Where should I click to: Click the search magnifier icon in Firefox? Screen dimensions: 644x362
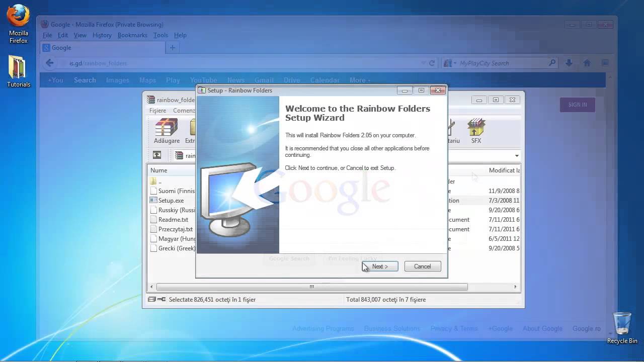tap(552, 63)
